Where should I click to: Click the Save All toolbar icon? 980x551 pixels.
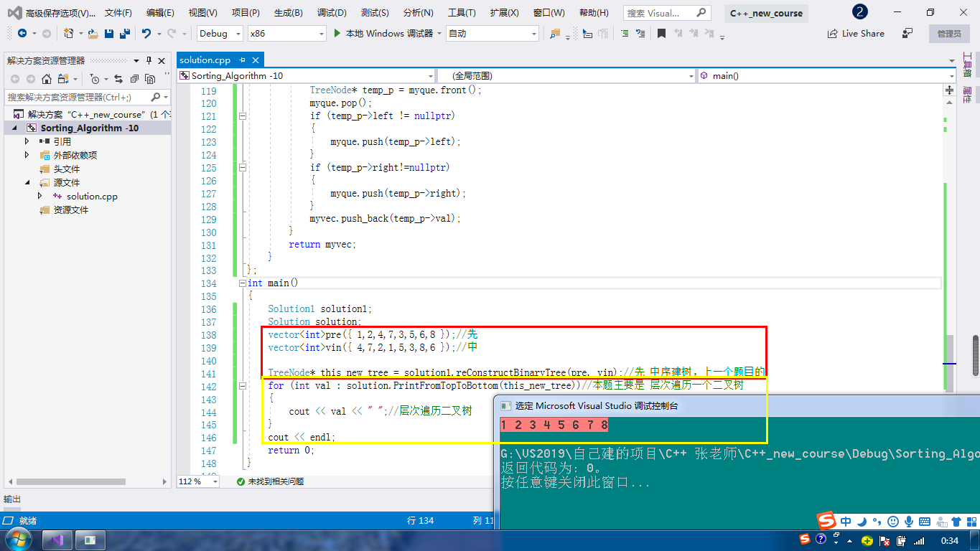(124, 34)
